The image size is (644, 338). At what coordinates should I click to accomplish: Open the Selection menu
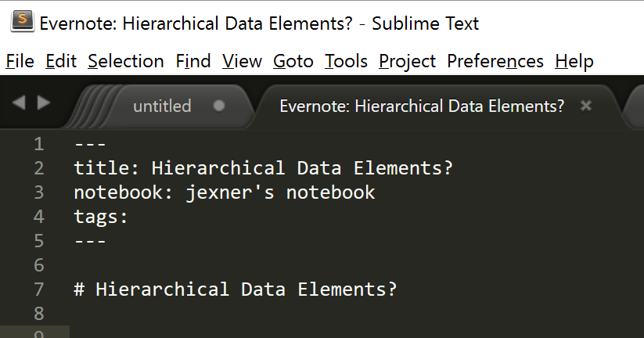pyautogui.click(x=125, y=61)
